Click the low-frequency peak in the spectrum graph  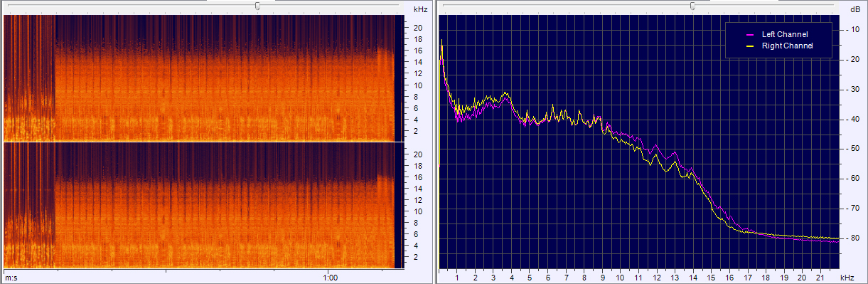(441, 44)
